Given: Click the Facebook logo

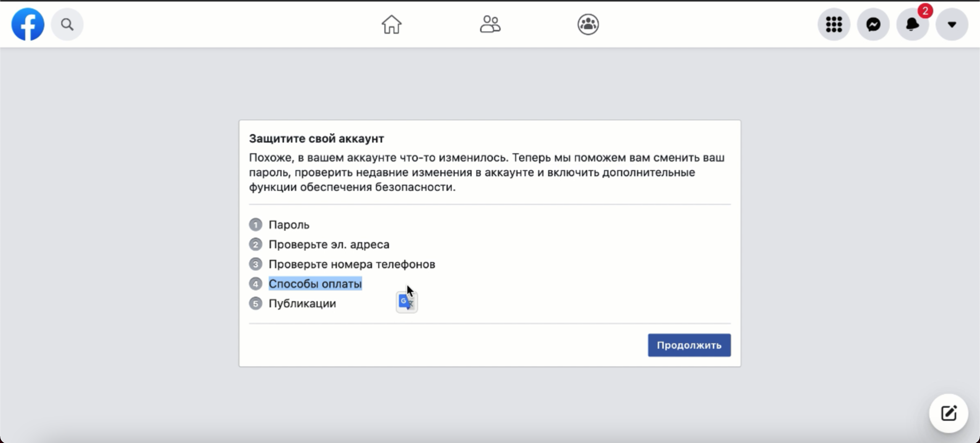Looking at the screenshot, I should click(28, 25).
